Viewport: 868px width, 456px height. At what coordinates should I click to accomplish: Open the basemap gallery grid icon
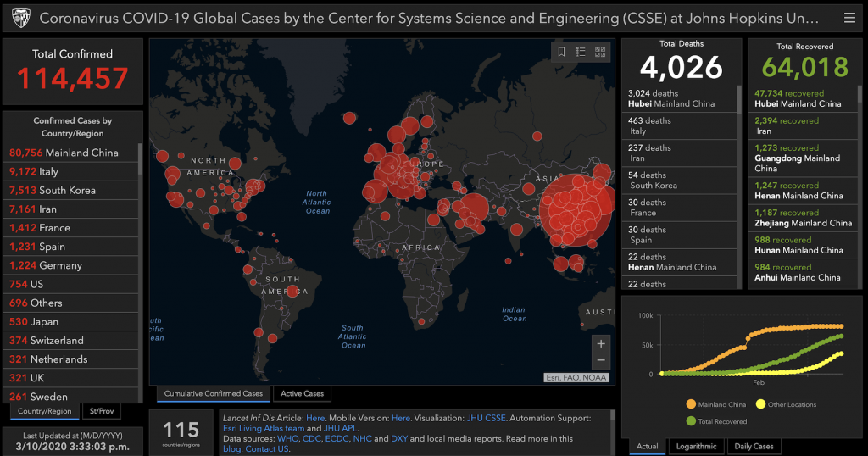pos(600,52)
